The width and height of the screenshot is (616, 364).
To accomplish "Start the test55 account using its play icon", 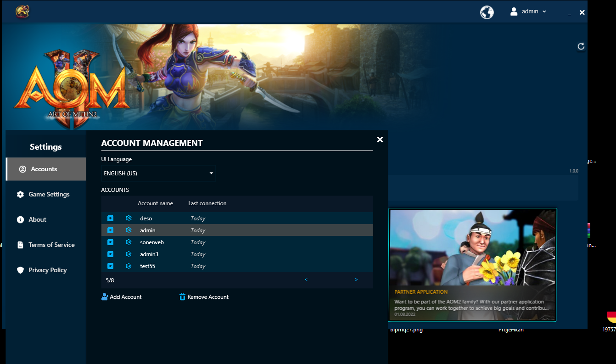I will click(x=110, y=266).
